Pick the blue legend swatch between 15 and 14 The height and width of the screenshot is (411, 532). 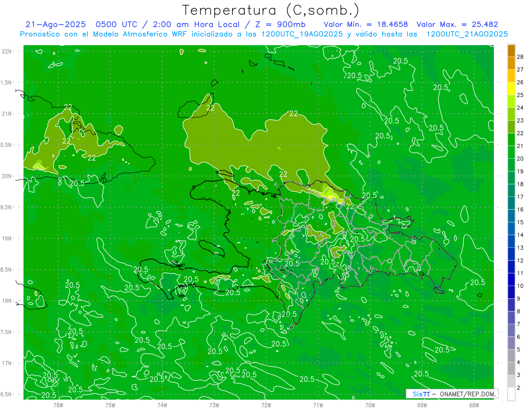tap(511, 228)
